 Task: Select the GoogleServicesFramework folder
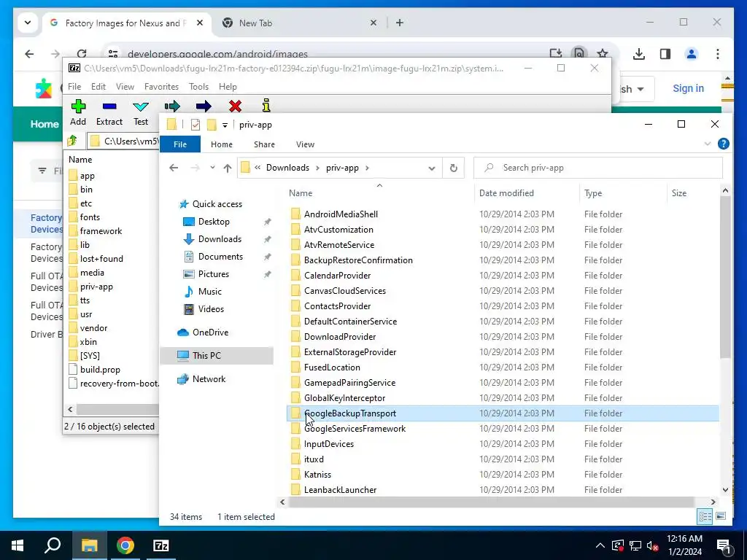point(355,429)
